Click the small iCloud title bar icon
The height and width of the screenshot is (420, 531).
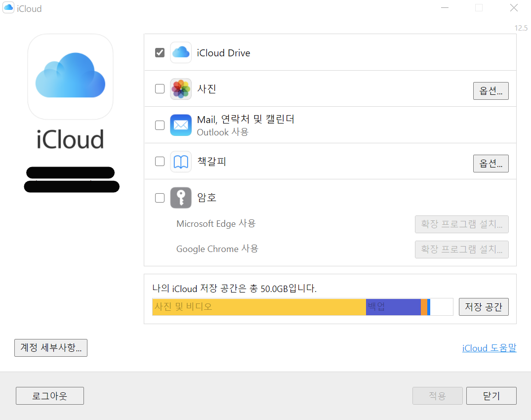pyautogui.click(x=8, y=8)
